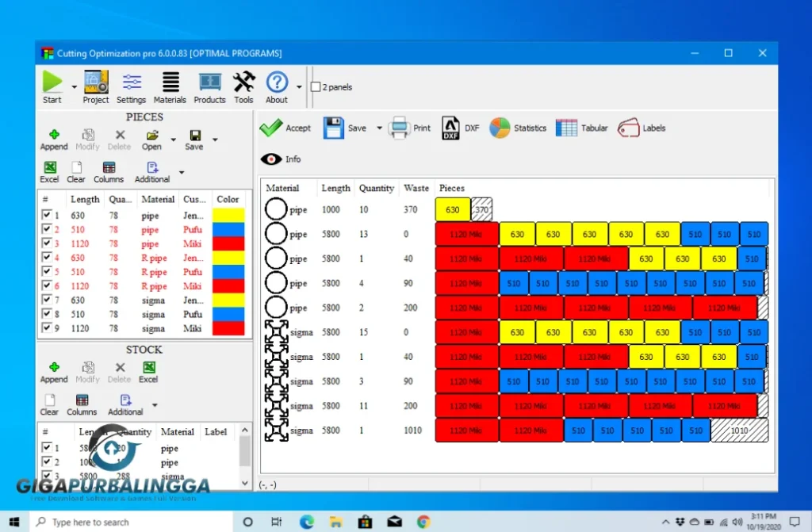Click the red color swatch for Miki piece
812x532 pixels.
[x=228, y=244]
